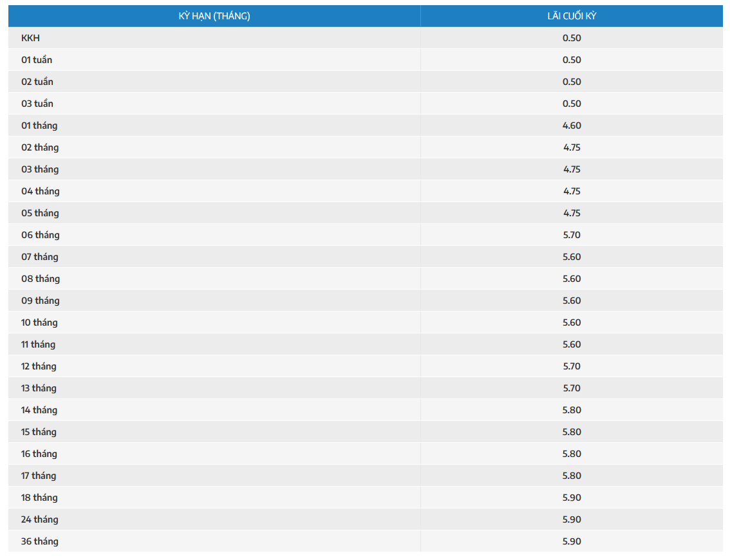730x560 pixels.
Task: Click the rate for 24 tháng
Action: pyautogui.click(x=572, y=519)
